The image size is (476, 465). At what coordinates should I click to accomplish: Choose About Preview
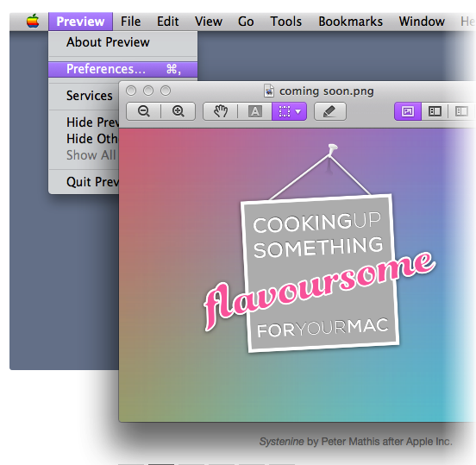coord(122,42)
